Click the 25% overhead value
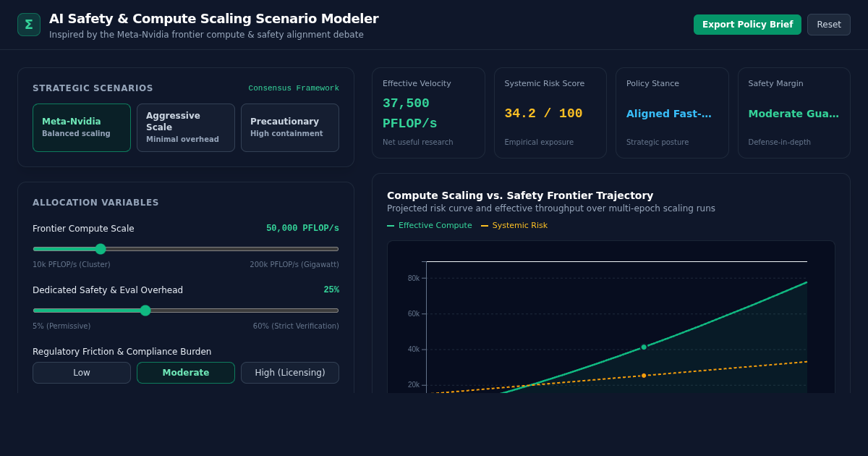This screenshot has height=456, width=868. tap(331, 290)
